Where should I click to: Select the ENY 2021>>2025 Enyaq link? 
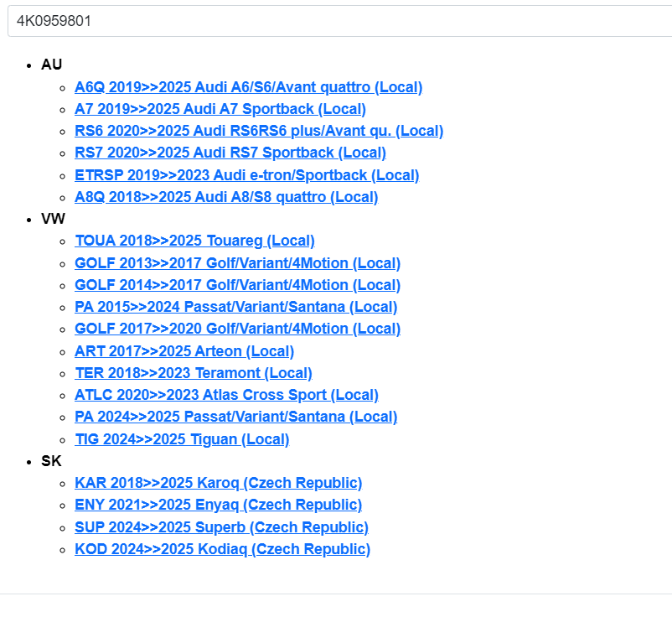coord(218,505)
